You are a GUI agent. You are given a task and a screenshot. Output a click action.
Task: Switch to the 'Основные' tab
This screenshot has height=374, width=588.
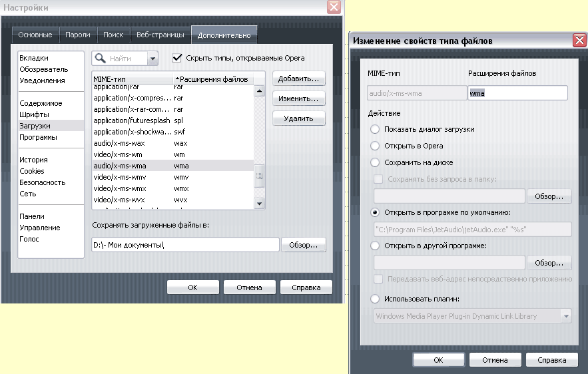click(x=35, y=35)
